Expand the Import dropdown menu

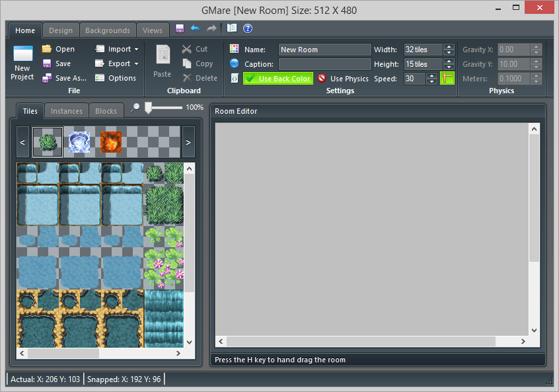(117, 49)
